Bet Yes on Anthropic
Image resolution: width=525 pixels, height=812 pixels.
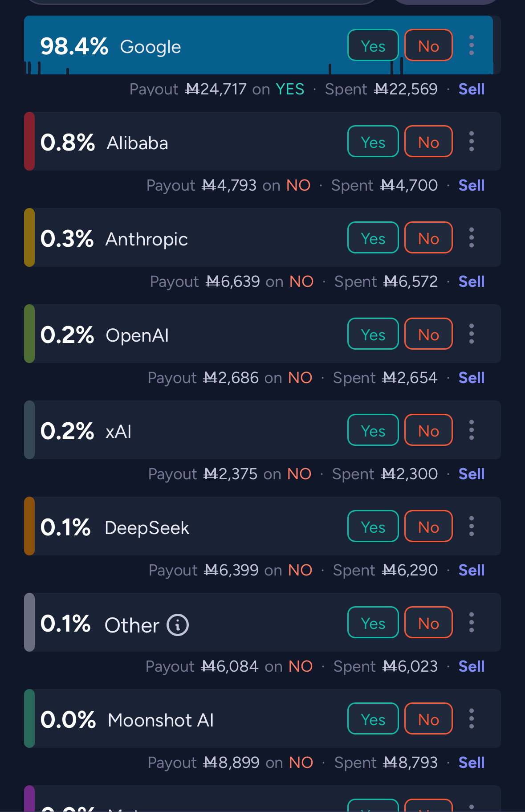tap(373, 238)
